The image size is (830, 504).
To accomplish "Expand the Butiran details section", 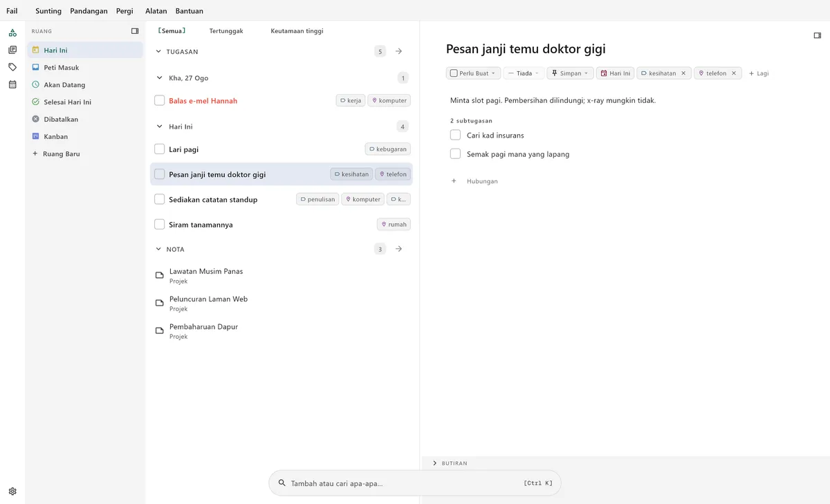I will point(434,463).
